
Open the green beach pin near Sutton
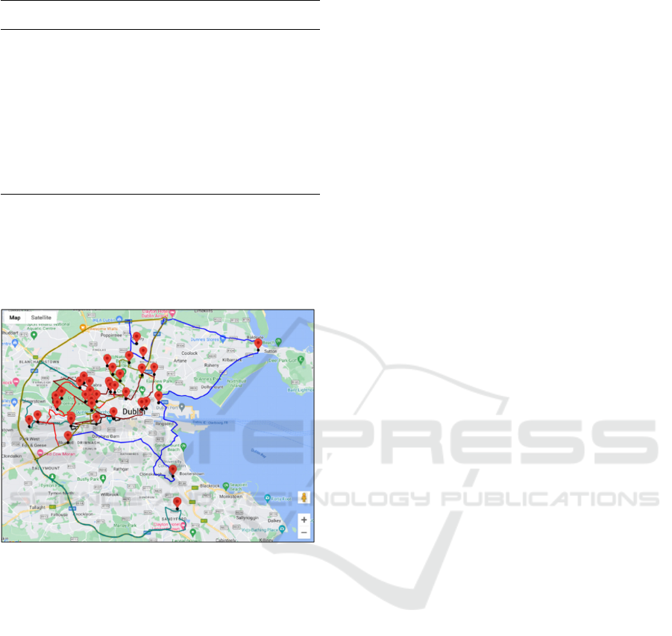[x=279, y=341]
